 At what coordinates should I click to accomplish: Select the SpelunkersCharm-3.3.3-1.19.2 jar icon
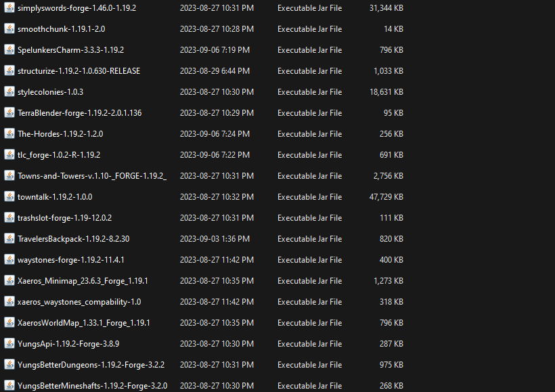coord(9,49)
